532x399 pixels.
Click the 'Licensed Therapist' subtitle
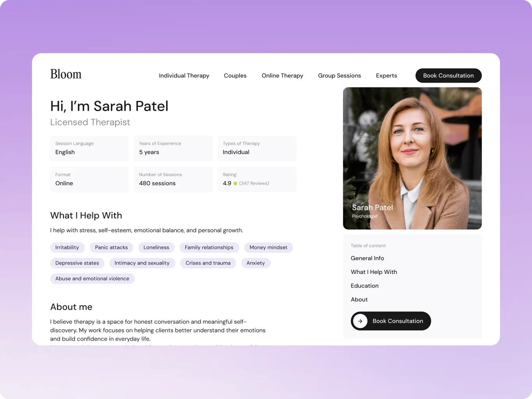(90, 122)
